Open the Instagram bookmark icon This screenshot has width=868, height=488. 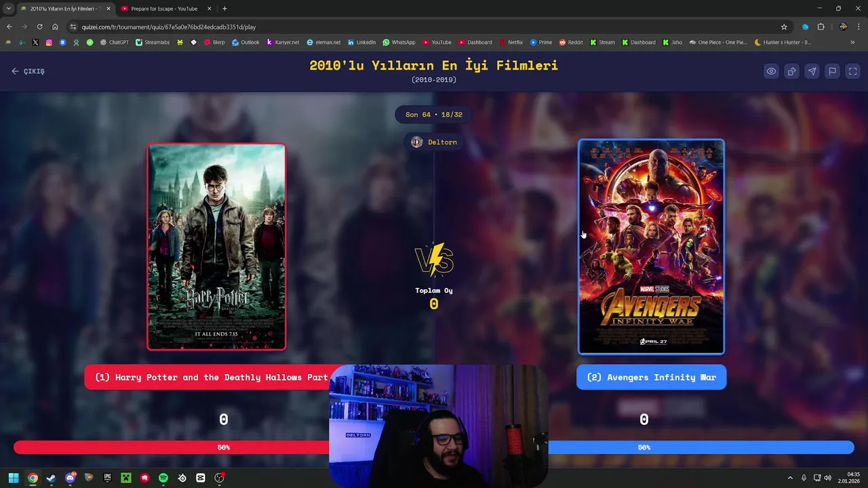(x=49, y=42)
